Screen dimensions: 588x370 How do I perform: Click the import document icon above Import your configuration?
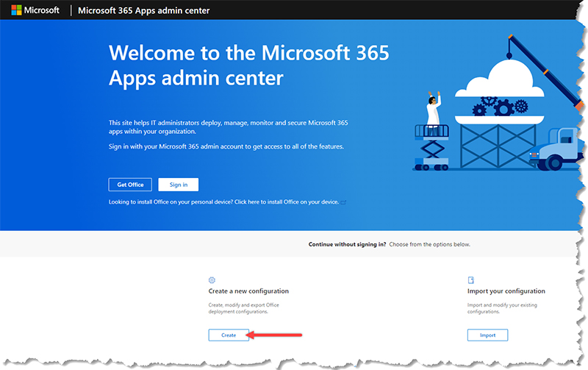[470, 280]
